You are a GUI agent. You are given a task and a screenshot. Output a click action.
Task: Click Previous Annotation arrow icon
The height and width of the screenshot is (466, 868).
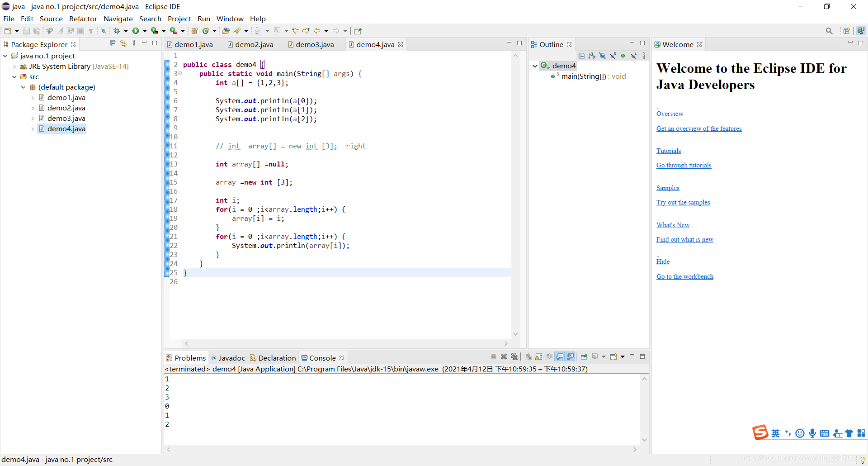pos(277,31)
